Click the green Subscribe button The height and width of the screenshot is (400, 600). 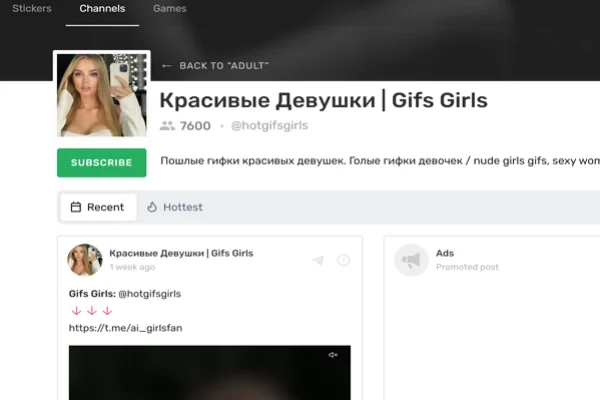[x=101, y=163]
